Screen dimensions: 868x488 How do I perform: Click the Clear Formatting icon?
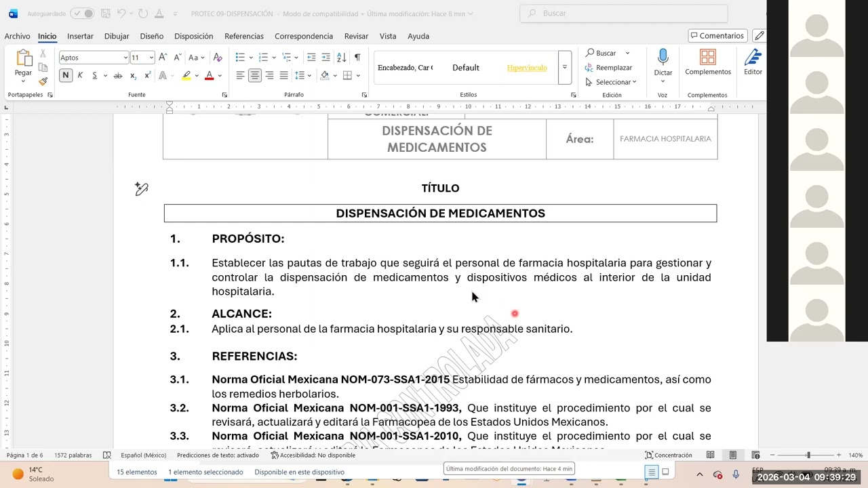point(218,58)
